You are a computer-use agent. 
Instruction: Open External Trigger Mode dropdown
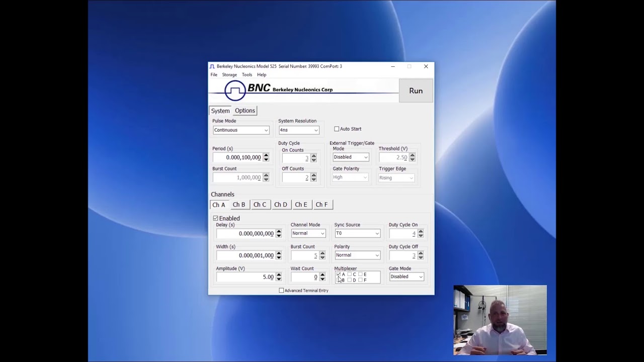click(351, 157)
